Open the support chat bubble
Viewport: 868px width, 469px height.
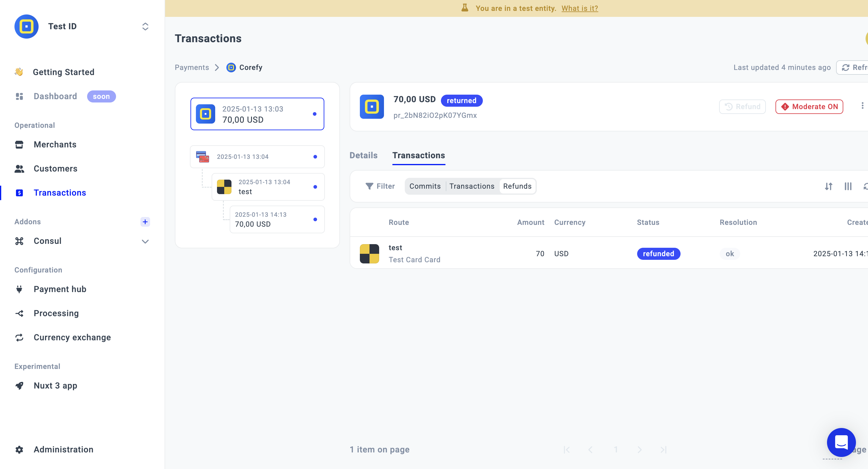tap(841, 442)
